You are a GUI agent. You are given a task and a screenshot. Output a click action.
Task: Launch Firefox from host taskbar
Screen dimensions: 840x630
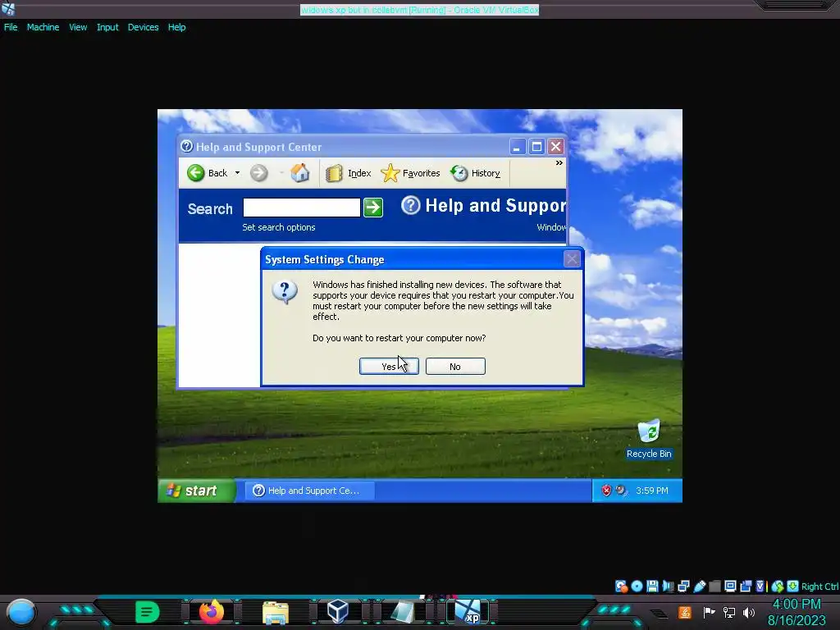(212, 611)
